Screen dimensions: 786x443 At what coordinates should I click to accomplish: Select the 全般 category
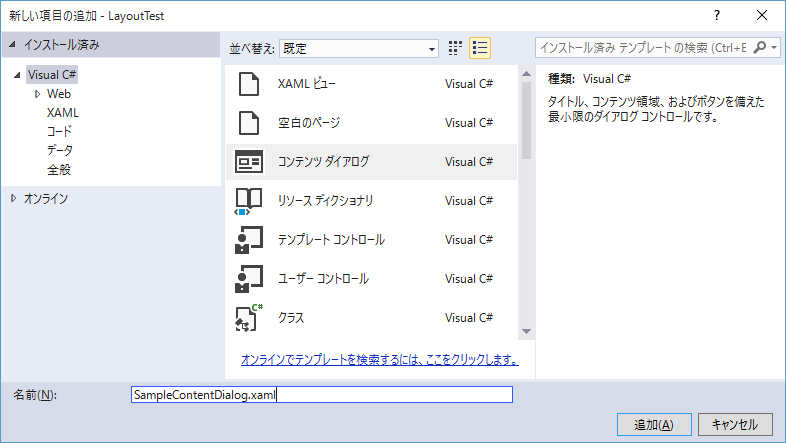point(59,169)
